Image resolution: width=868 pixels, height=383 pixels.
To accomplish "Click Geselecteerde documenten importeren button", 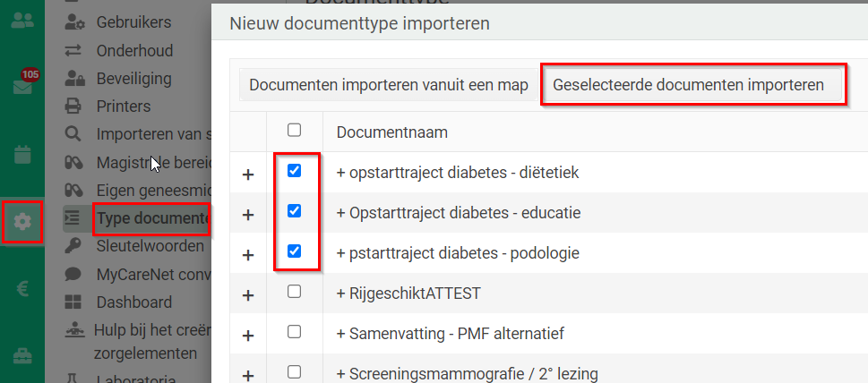I will (x=688, y=85).
